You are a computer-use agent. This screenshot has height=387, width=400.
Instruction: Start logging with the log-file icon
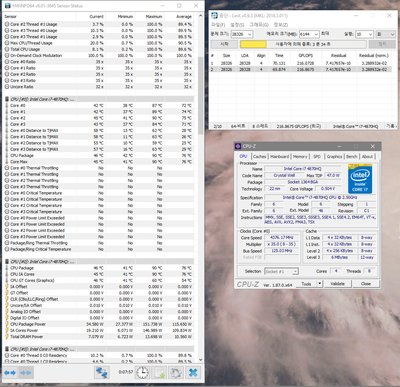tap(159, 372)
